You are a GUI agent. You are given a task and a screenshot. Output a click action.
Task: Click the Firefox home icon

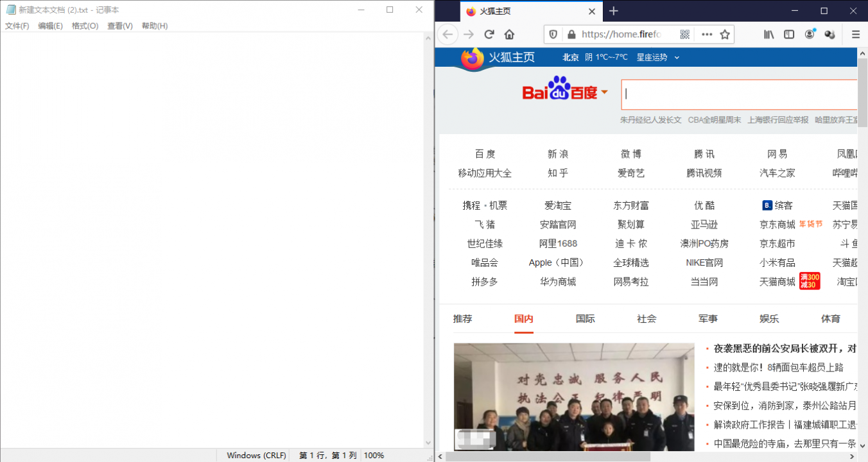pos(509,35)
